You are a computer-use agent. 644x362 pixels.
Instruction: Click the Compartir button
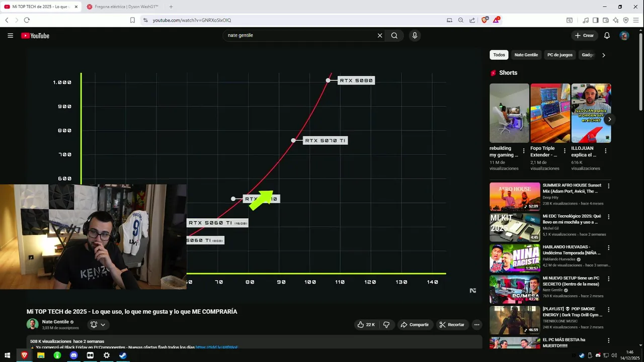415,325
